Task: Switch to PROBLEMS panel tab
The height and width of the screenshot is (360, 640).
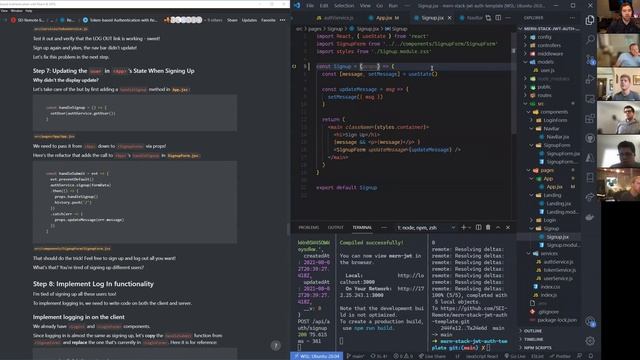Action: pos(309,227)
